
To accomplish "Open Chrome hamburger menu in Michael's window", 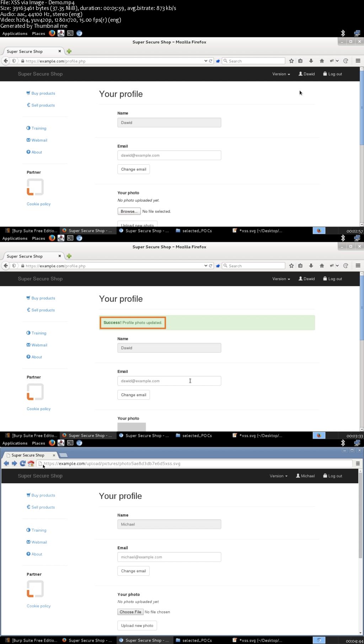I will (358, 463).
